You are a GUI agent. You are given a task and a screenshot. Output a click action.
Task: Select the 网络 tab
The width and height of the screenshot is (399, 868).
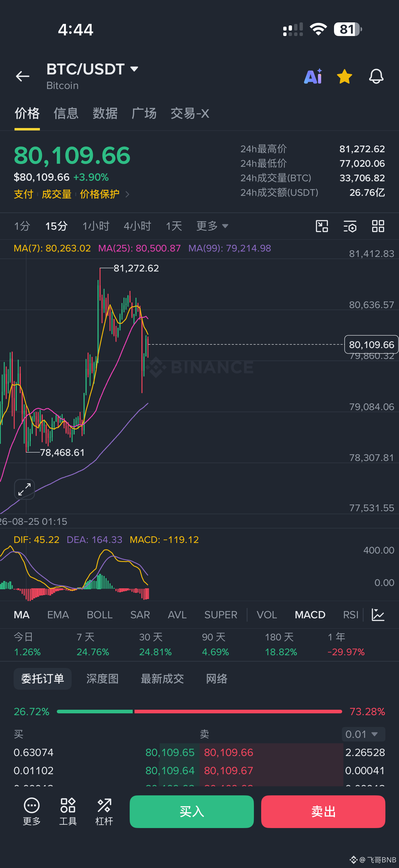pos(217,679)
